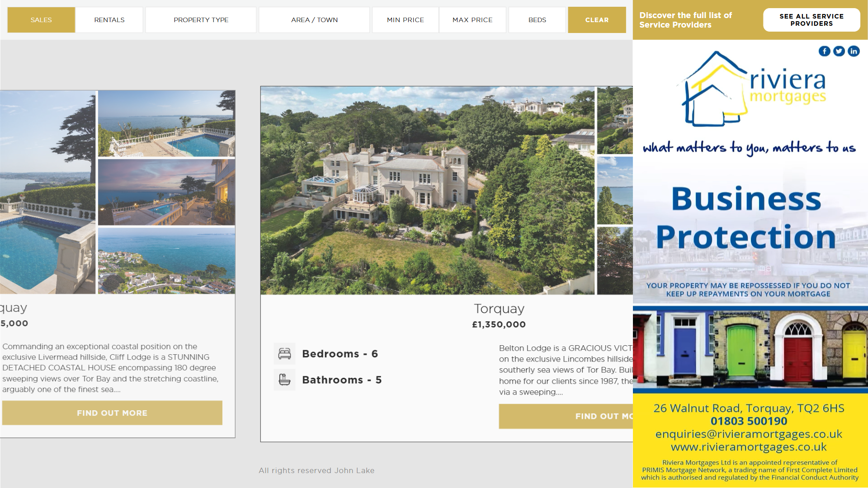Select the Sales listing toggle
This screenshot has height=488, width=868.
[41, 20]
